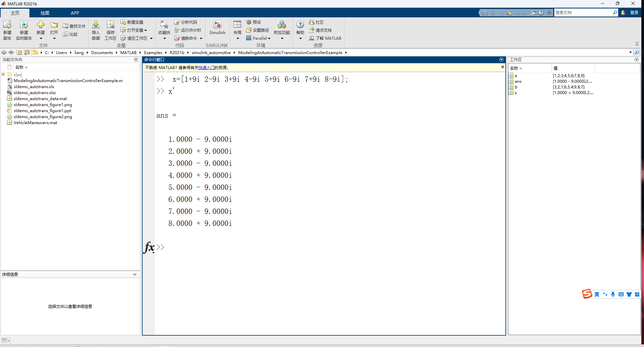
Task: Click the search documentation (搜索文档) field
Action: [x=583, y=12]
